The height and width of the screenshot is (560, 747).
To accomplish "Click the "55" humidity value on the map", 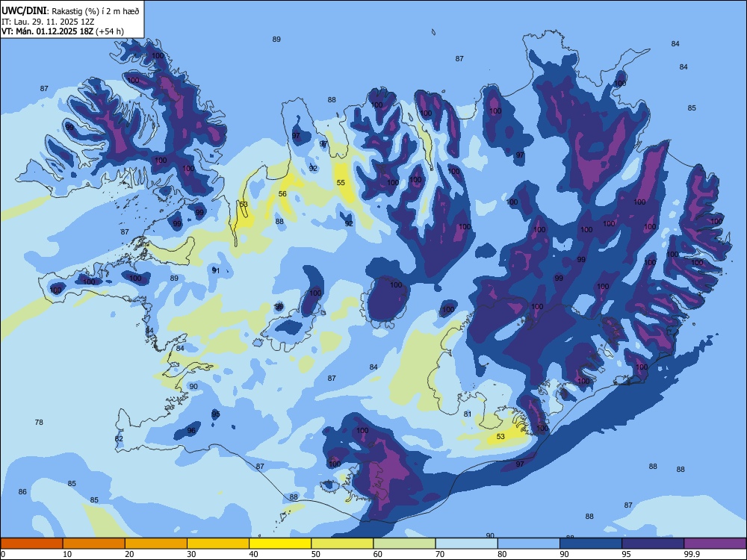I will point(341,183).
